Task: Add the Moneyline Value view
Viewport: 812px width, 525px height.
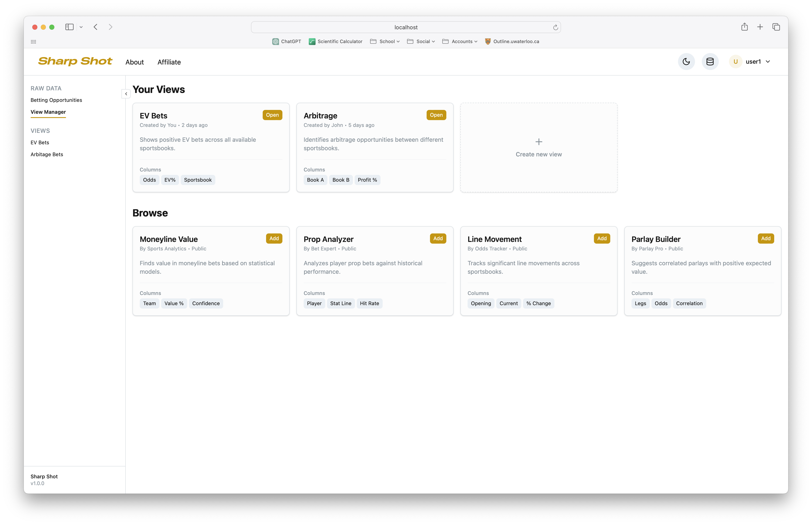Action: pyautogui.click(x=274, y=238)
